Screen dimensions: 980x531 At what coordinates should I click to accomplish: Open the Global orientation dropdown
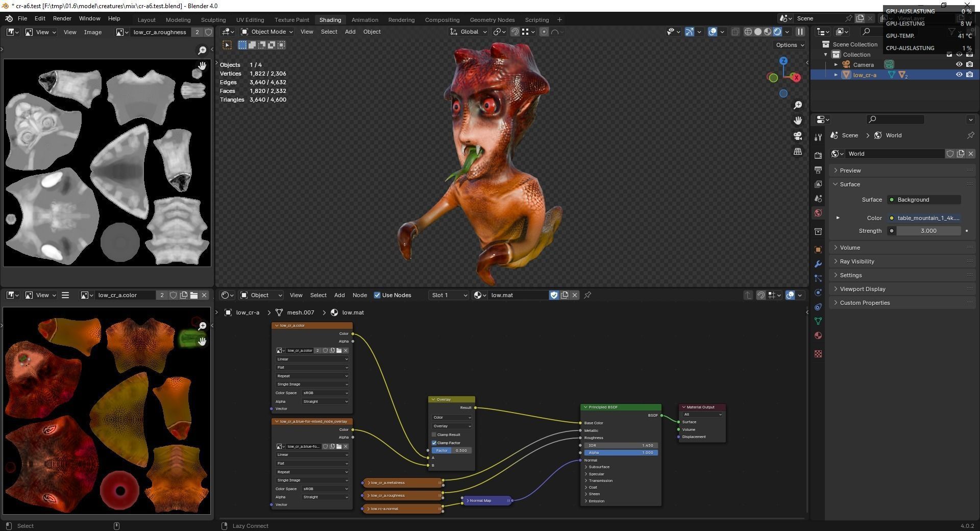coord(468,32)
